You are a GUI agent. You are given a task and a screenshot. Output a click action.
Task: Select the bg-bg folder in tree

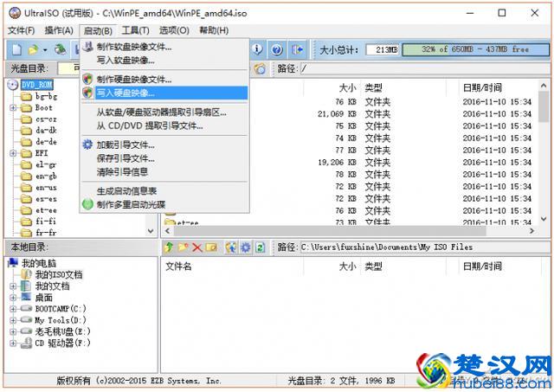click(x=46, y=96)
